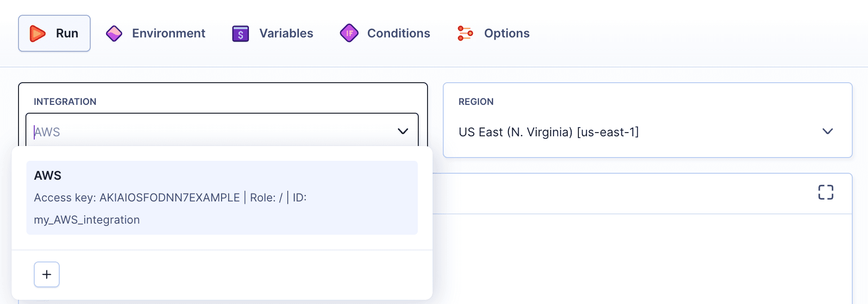Collapse the AWS integration suggestion list
868x304 pixels.
[403, 132]
